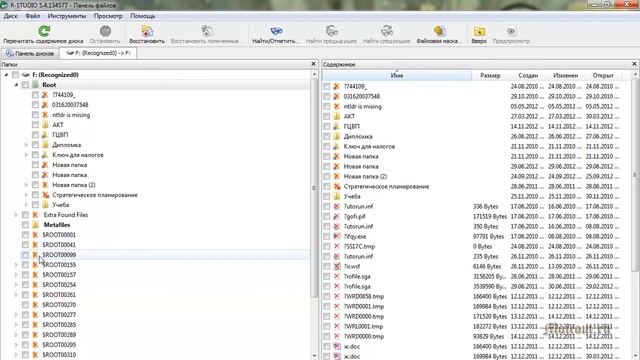Click the 7SS17C.tmp deleted file icon
This screenshot has height=360, width=640.
click(x=337, y=247)
